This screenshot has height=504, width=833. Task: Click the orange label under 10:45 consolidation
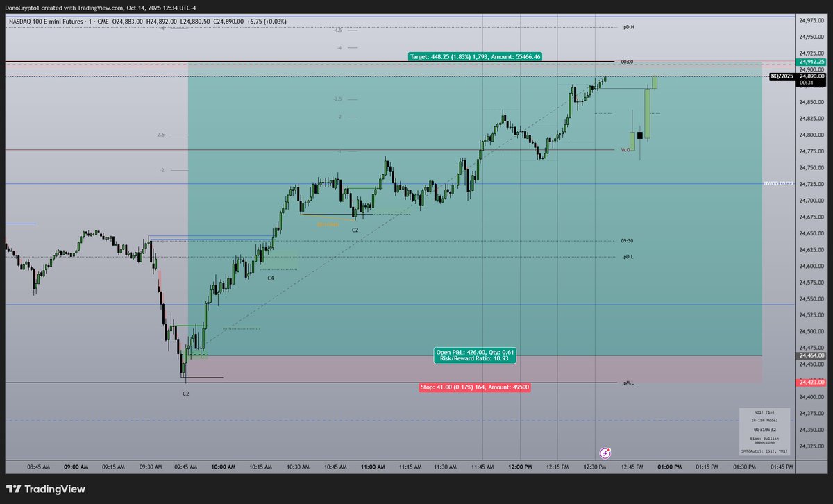[328, 224]
